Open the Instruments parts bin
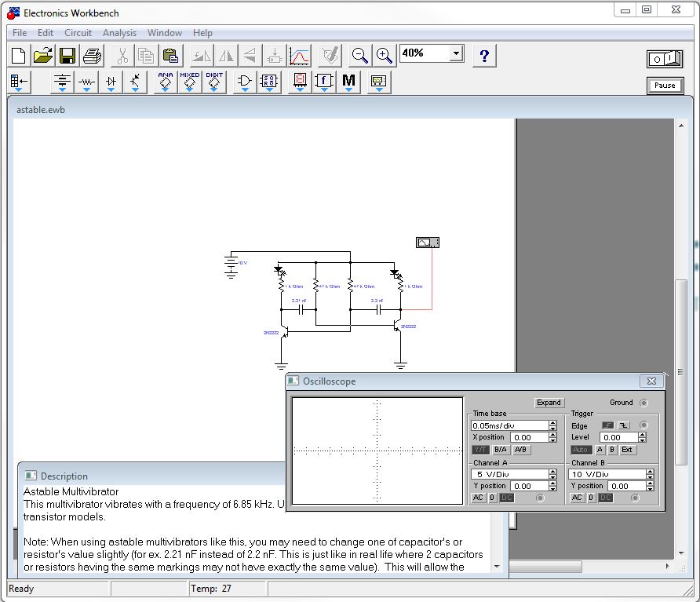 tap(378, 82)
